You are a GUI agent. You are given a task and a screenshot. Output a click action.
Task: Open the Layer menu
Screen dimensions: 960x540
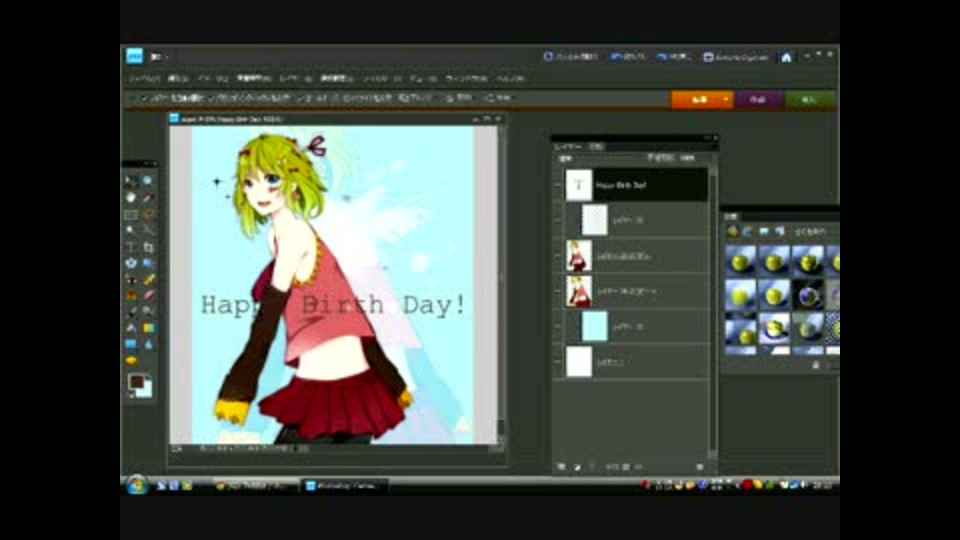coord(296,79)
